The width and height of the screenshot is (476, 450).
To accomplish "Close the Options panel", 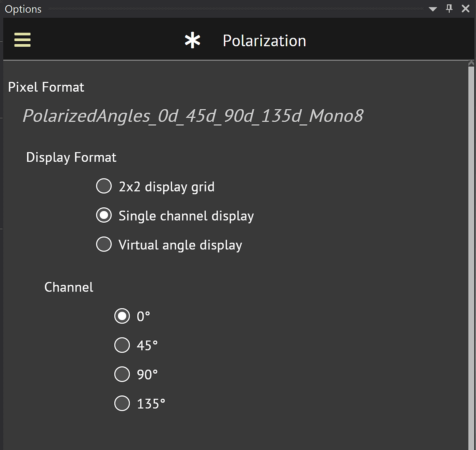I will (466, 8).
